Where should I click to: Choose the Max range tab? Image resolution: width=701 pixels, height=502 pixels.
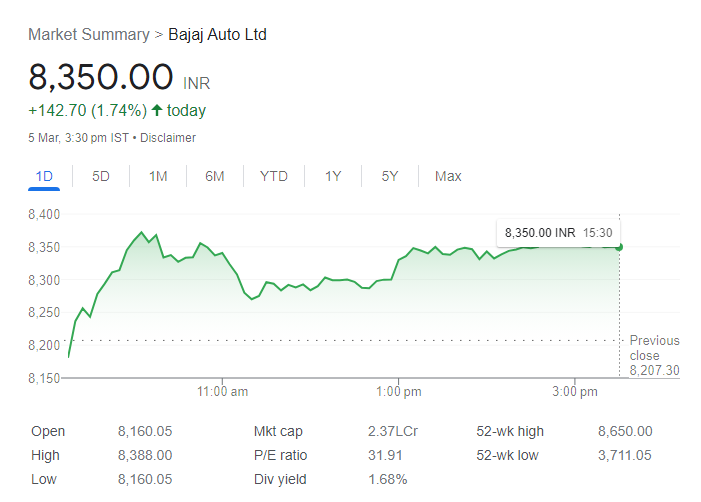pyautogui.click(x=448, y=176)
